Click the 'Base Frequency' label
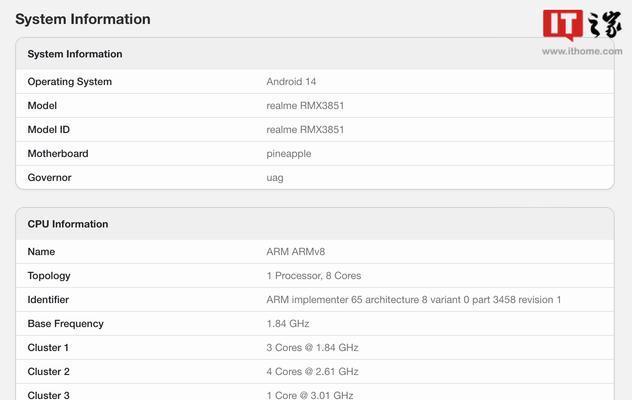Image resolution: width=632 pixels, height=400 pixels. [65, 324]
